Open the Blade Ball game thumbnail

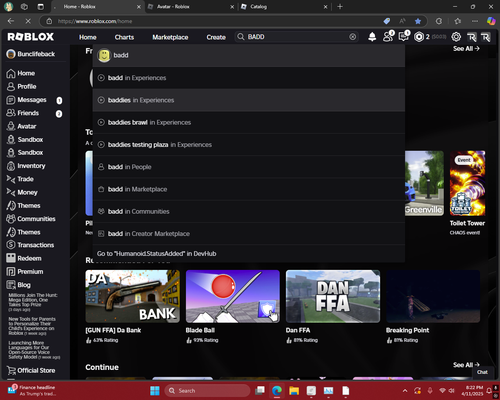(233, 296)
